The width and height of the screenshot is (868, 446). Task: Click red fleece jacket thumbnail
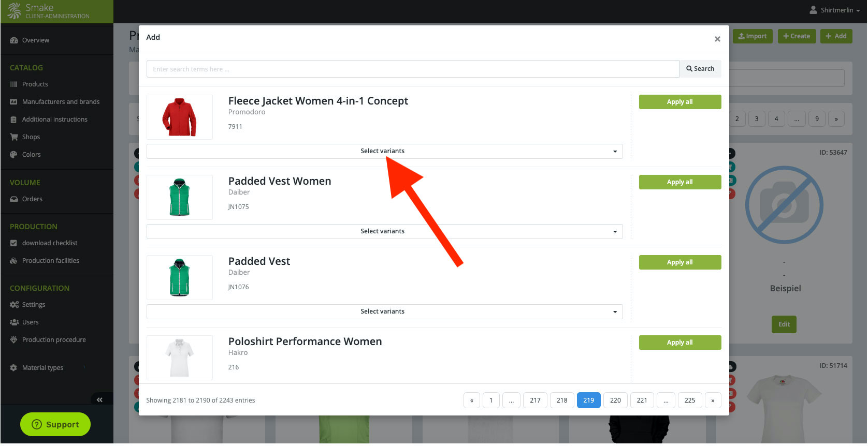pyautogui.click(x=180, y=117)
